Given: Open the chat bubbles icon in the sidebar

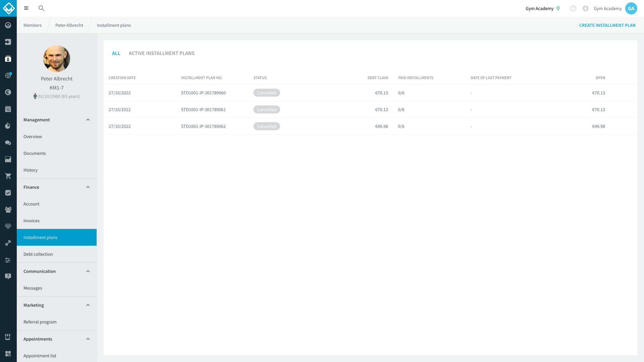Looking at the screenshot, I should 8,142.
